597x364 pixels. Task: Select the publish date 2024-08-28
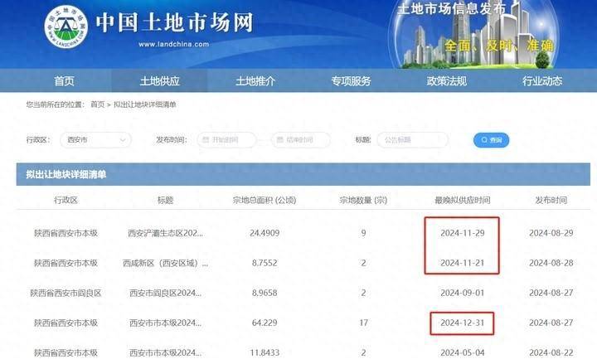[x=551, y=263]
